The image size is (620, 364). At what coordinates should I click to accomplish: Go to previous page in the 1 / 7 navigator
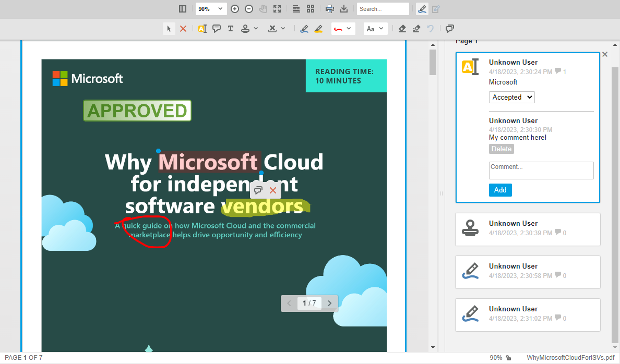click(x=289, y=303)
